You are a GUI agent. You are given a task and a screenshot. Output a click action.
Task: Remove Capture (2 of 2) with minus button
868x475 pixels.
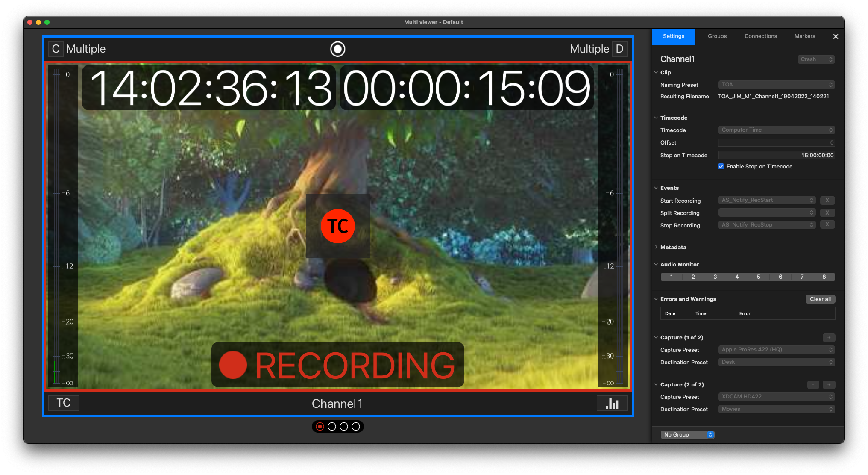point(813,385)
